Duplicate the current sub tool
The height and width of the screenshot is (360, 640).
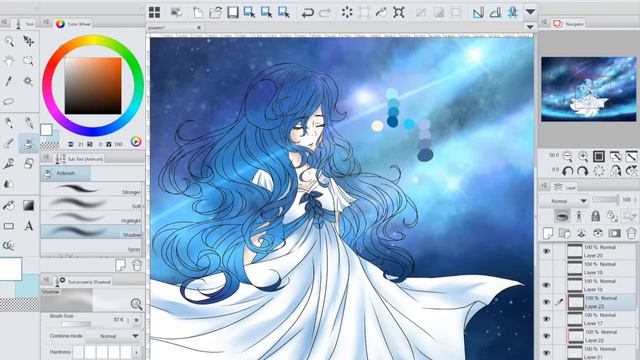120,265
